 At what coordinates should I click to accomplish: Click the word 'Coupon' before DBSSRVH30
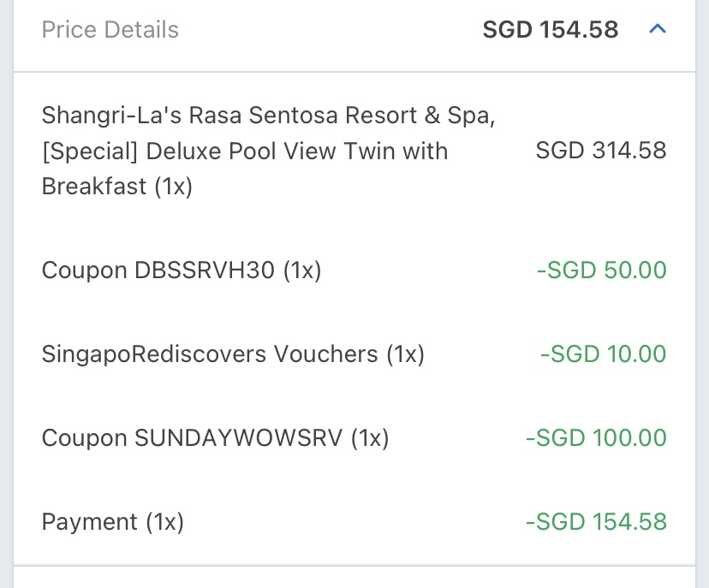(84, 270)
